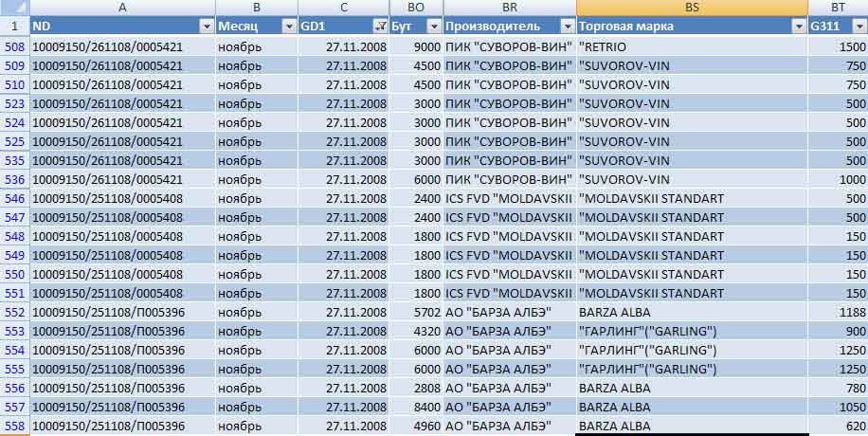Select the "RETRIO" trademark cell

click(691, 46)
